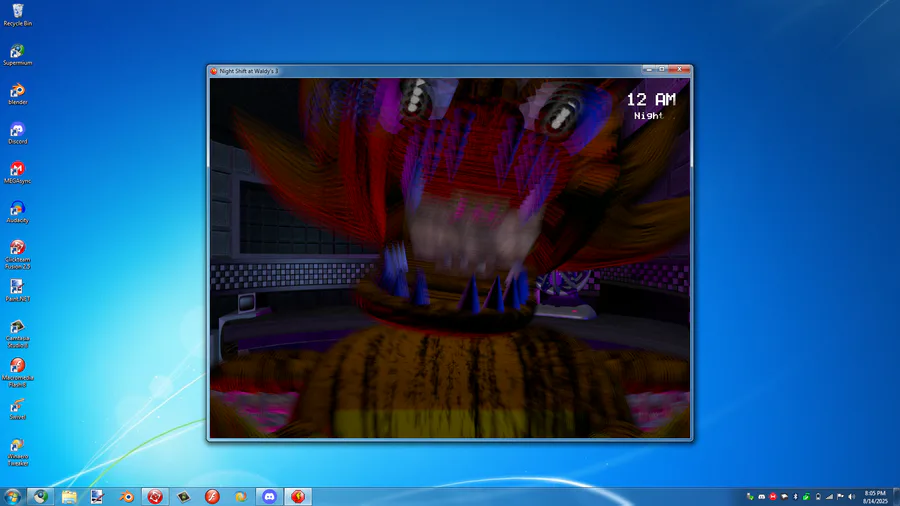This screenshot has height=506, width=900.
Task: Select the Winaero Tweaker desktop shortcut
Action: coord(18,452)
